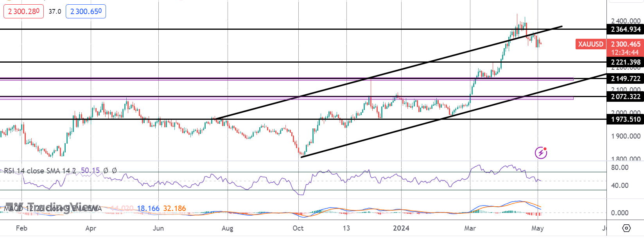Click the Mar label on time axis
644x238 pixels.
tap(470, 228)
